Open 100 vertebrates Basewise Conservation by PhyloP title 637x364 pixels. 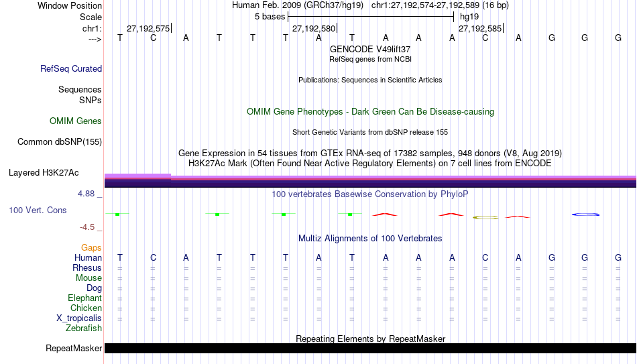[370, 194]
